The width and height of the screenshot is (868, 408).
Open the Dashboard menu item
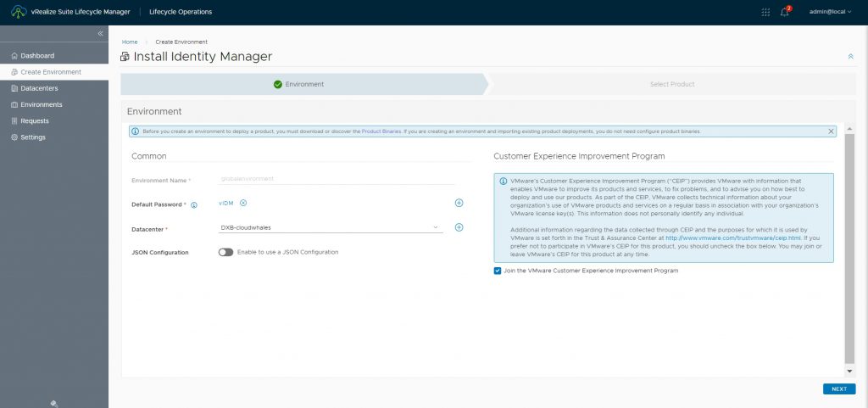(x=54, y=56)
